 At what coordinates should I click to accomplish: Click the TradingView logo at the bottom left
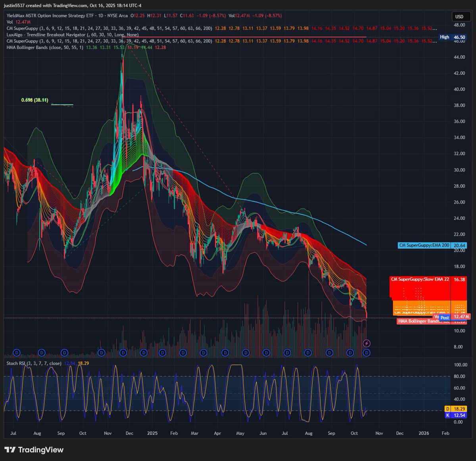(x=34, y=450)
